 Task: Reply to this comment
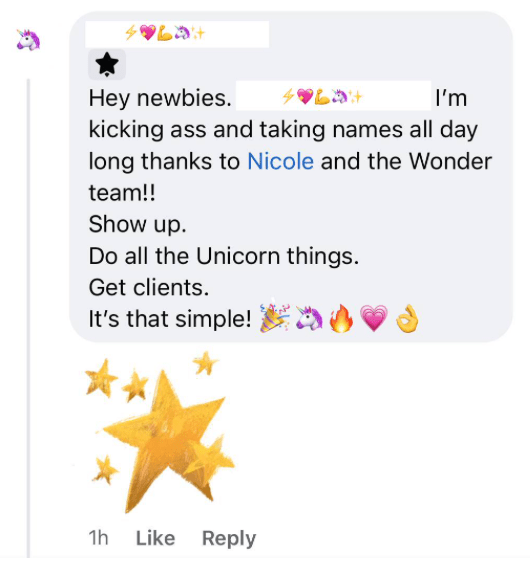click(229, 538)
